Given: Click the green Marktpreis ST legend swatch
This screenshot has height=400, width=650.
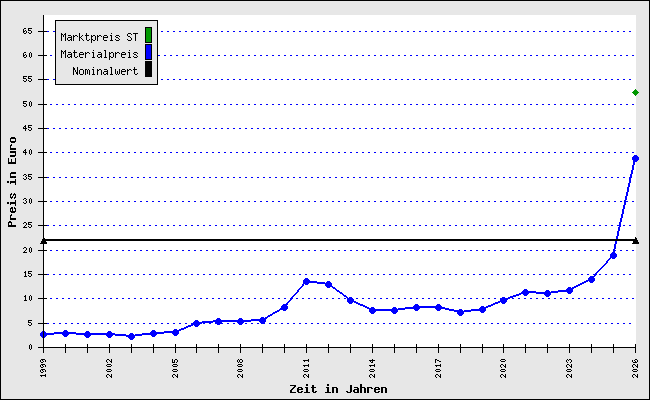Looking at the screenshot, I should point(148,36).
